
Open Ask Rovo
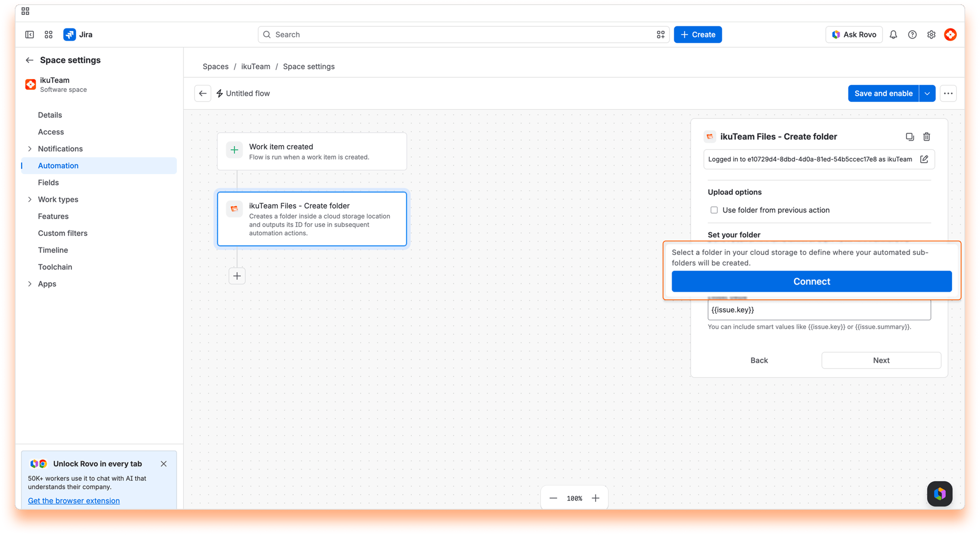click(854, 34)
